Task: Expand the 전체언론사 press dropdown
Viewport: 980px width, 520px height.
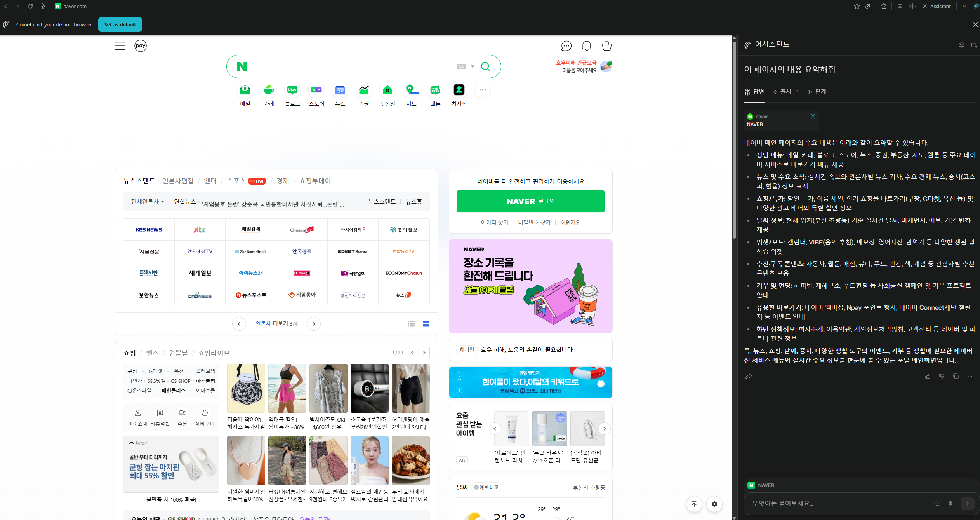Action: pyautogui.click(x=148, y=202)
